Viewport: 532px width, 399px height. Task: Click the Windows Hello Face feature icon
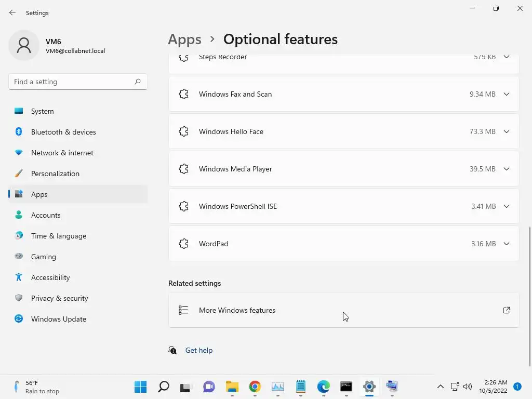tap(183, 131)
